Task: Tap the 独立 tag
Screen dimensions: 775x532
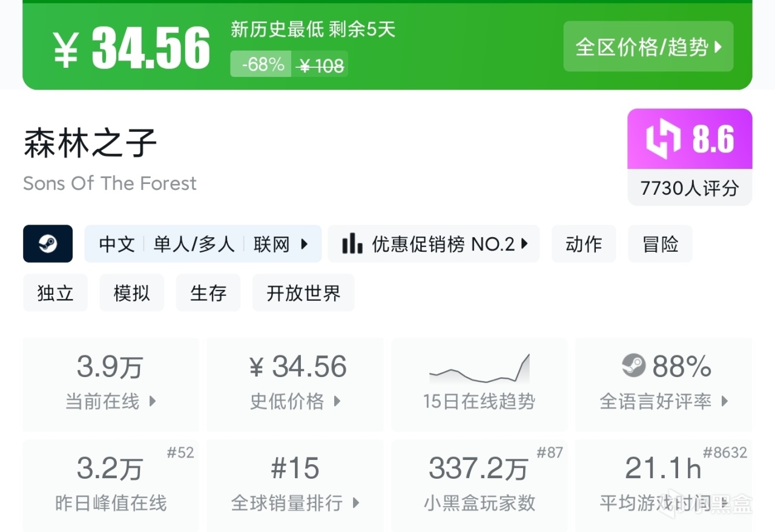Action: pos(55,293)
